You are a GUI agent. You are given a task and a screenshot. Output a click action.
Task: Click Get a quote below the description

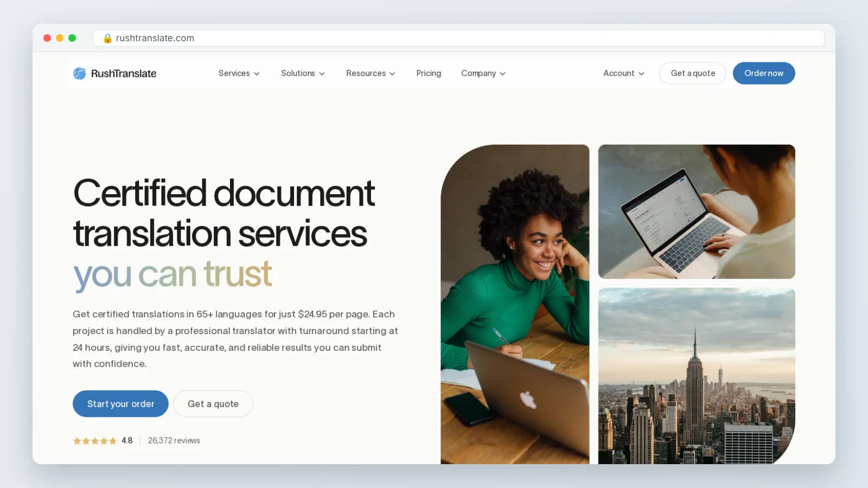pyautogui.click(x=213, y=404)
